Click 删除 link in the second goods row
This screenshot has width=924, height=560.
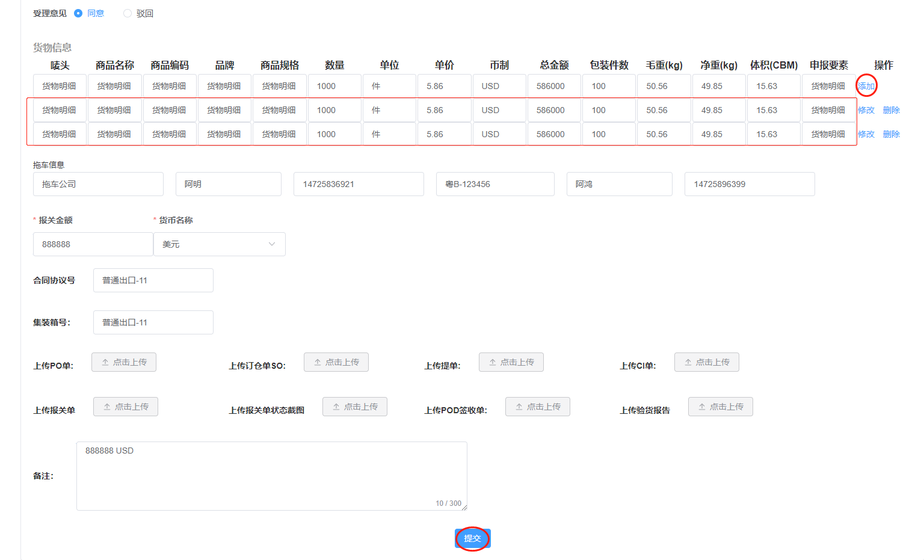pyautogui.click(x=892, y=110)
